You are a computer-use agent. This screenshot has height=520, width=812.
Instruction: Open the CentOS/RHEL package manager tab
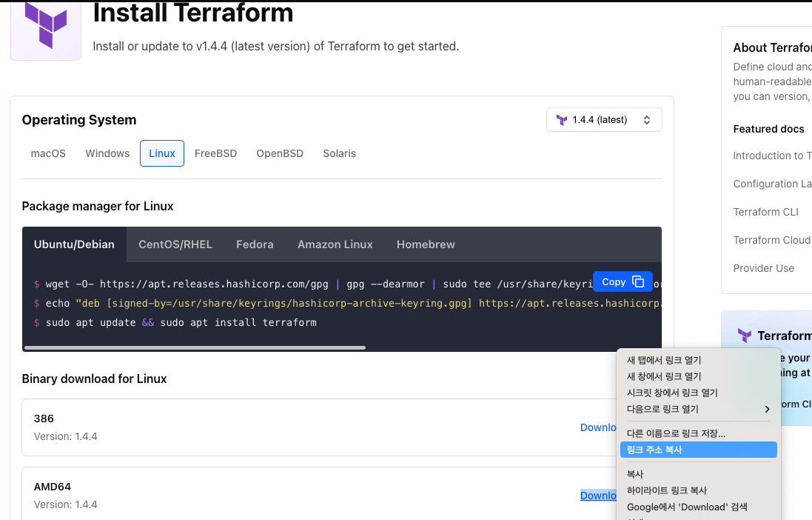point(175,244)
